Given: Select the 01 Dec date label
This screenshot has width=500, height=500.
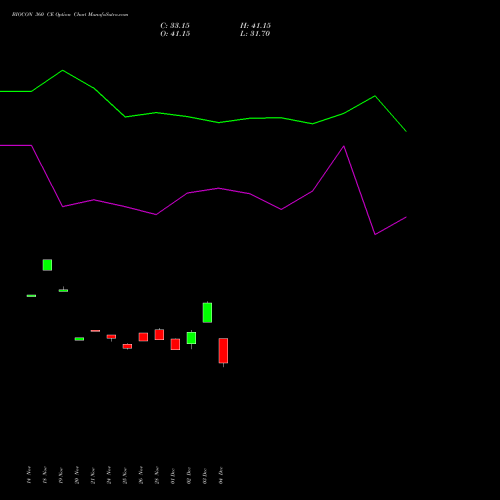Looking at the screenshot, I should click(173, 475).
